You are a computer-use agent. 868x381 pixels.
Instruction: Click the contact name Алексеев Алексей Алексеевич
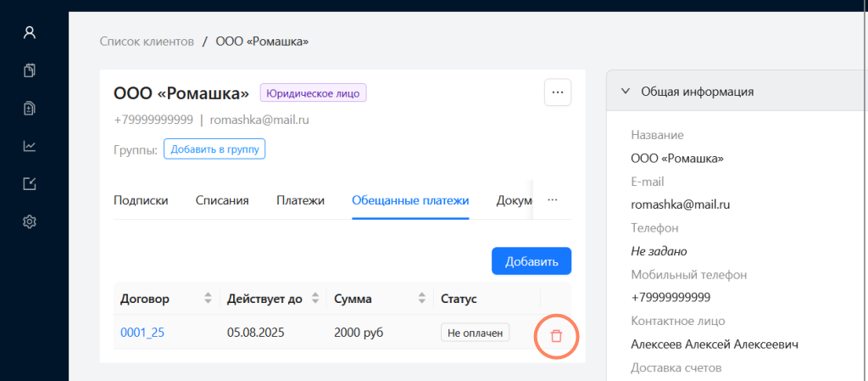pos(714,345)
